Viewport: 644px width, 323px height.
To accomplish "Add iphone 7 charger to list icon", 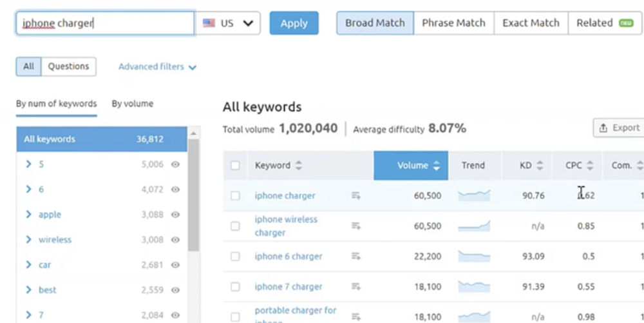I will point(356,286).
